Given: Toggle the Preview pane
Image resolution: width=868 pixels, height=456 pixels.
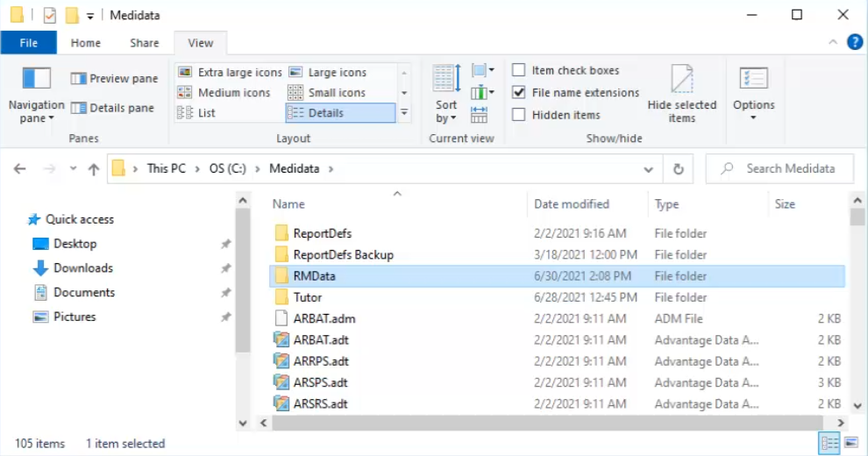Looking at the screenshot, I should coord(115,79).
